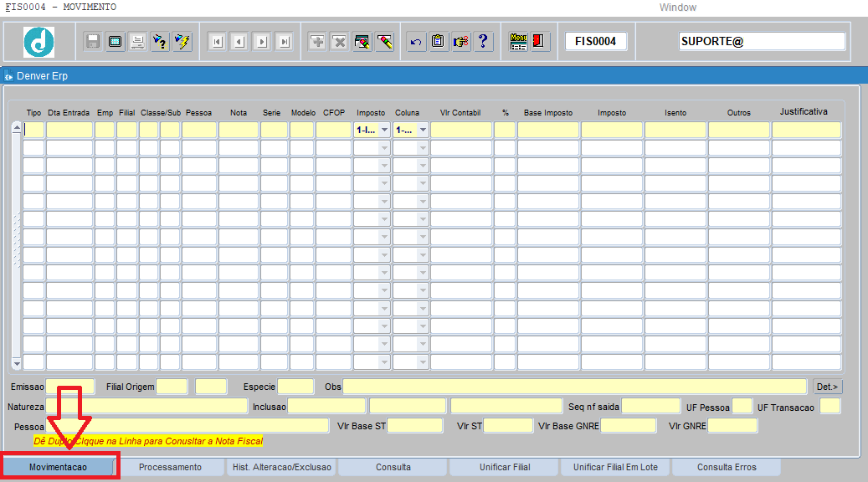The height and width of the screenshot is (482, 868).
Task: Click the Vlr Base GNRE field
Action: (629, 426)
